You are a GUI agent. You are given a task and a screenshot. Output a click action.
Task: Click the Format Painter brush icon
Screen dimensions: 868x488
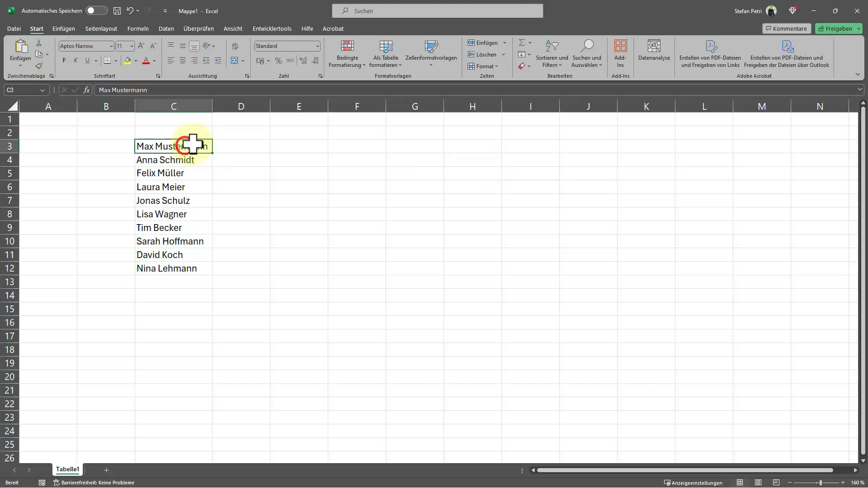(x=39, y=66)
